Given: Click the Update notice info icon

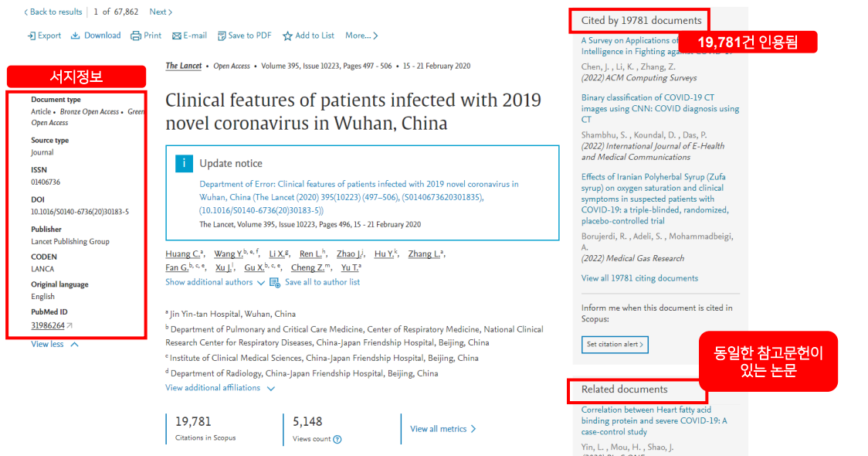Looking at the screenshot, I should (184, 163).
